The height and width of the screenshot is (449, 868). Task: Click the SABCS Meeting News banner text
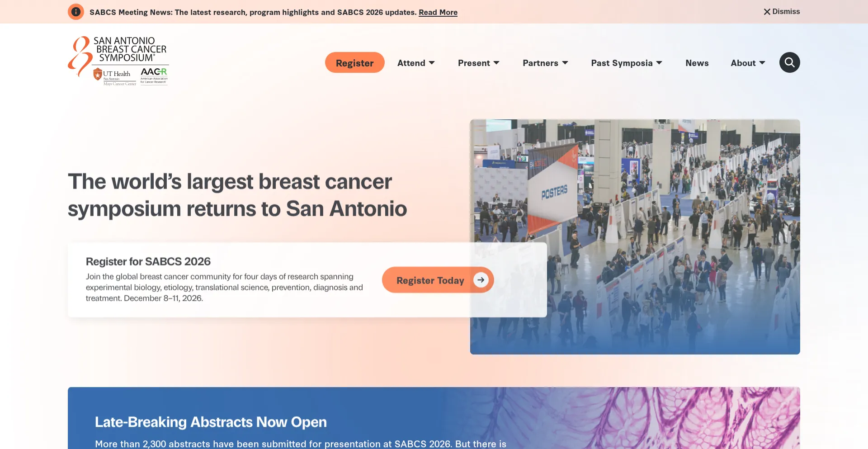coord(253,12)
